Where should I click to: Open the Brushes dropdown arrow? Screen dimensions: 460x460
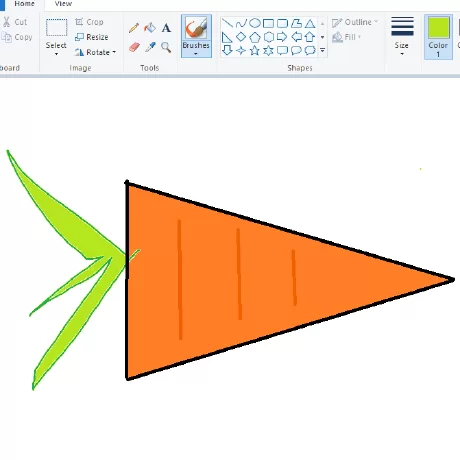coord(196,54)
